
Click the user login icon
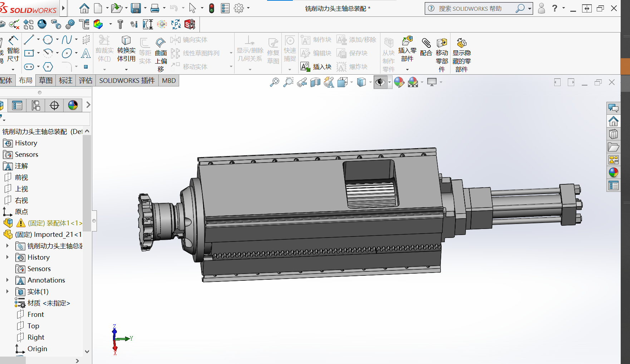point(541,8)
